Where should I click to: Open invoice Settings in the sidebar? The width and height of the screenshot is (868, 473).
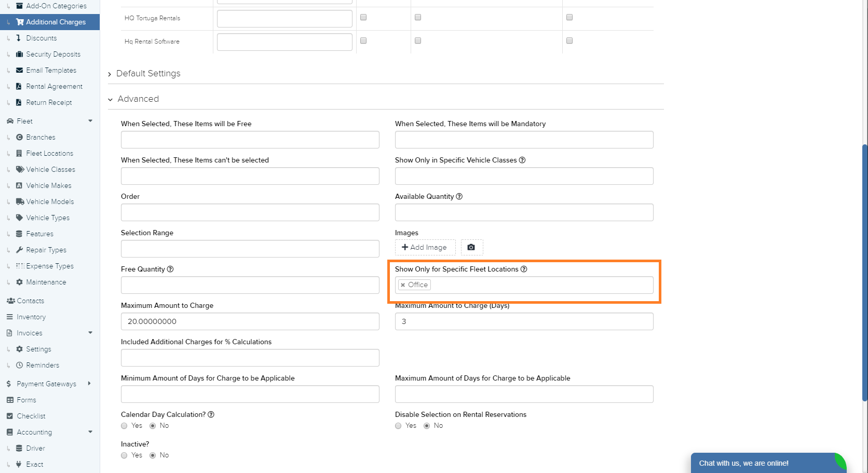pos(38,349)
